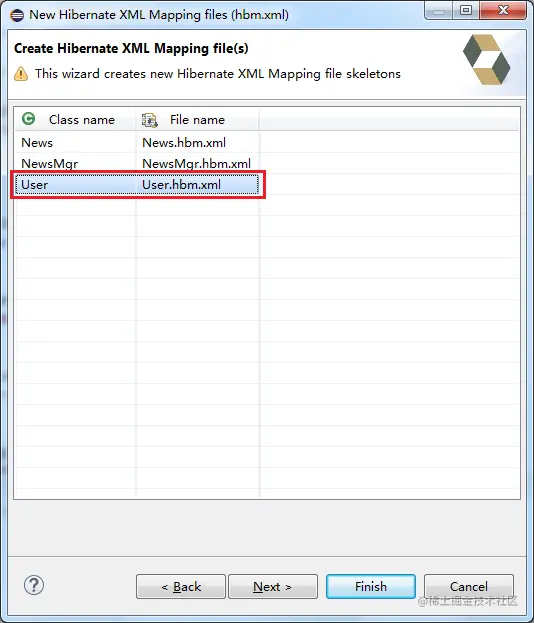The image size is (534, 623).
Task: Click Finish to create mapping files
Action: point(371,586)
